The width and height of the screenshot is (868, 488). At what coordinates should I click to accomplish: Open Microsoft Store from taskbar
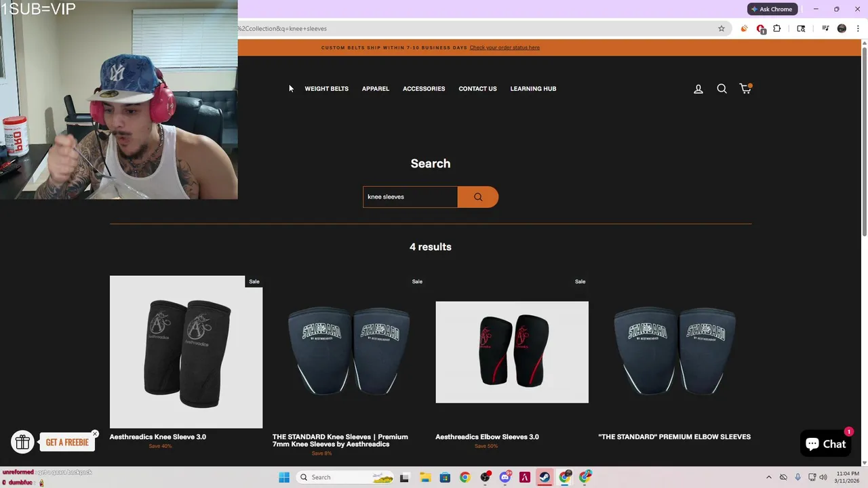(445, 477)
